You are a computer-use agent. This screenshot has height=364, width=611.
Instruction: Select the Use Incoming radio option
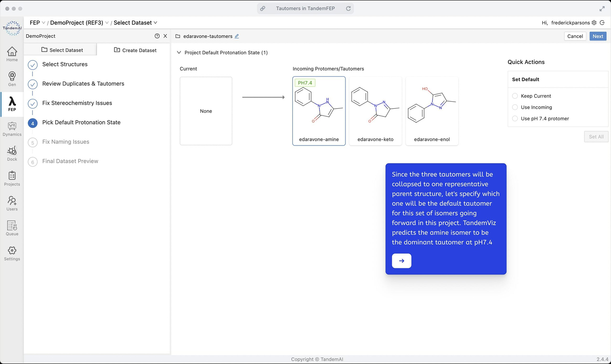click(x=515, y=107)
